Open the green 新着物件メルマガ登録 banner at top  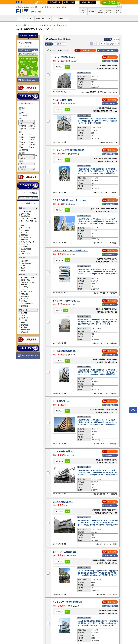pos(112,3)
